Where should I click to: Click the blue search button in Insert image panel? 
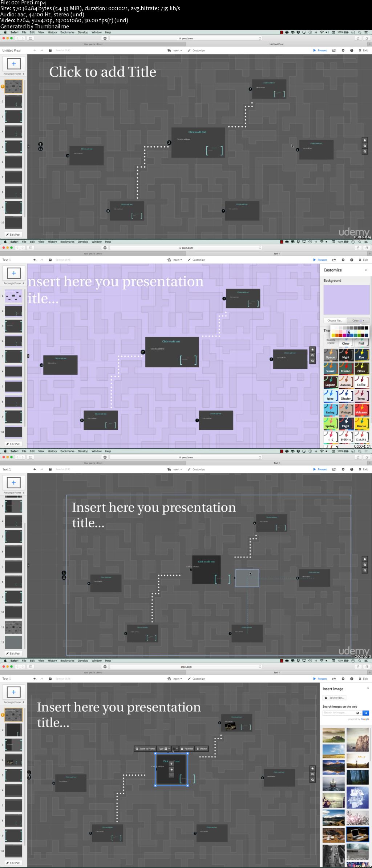point(366,713)
